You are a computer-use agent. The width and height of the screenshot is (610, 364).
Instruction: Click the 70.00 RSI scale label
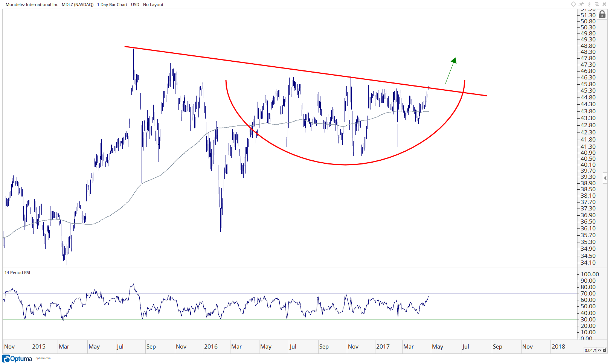point(588,294)
